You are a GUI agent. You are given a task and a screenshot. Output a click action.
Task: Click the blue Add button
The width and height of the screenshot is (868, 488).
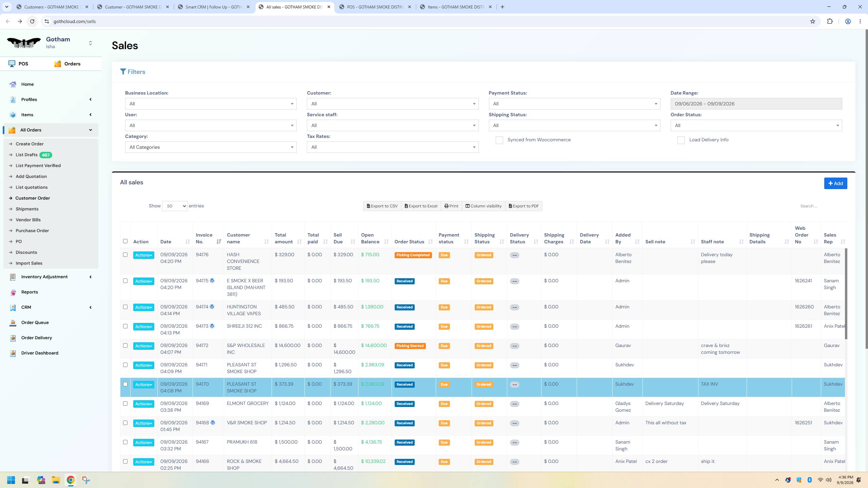(x=835, y=183)
